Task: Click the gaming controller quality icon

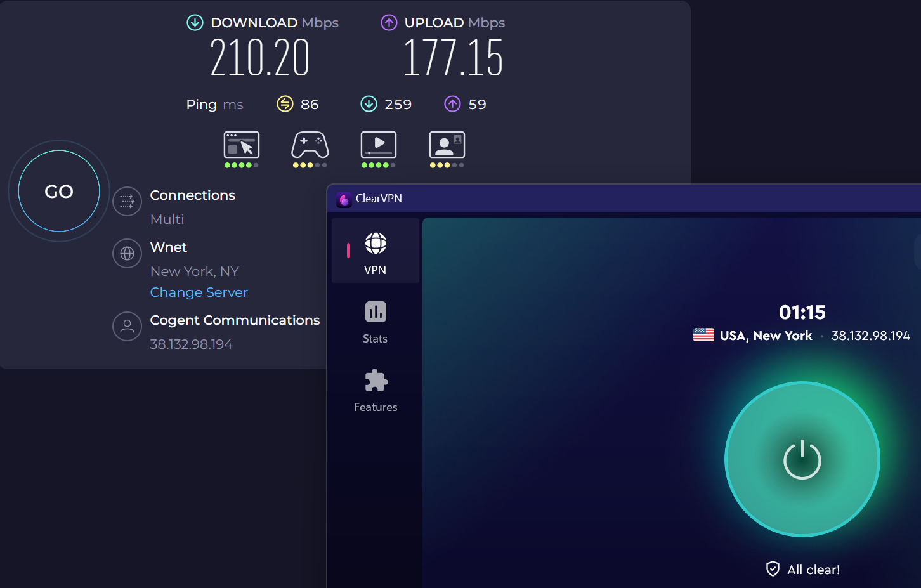Action: (x=310, y=145)
